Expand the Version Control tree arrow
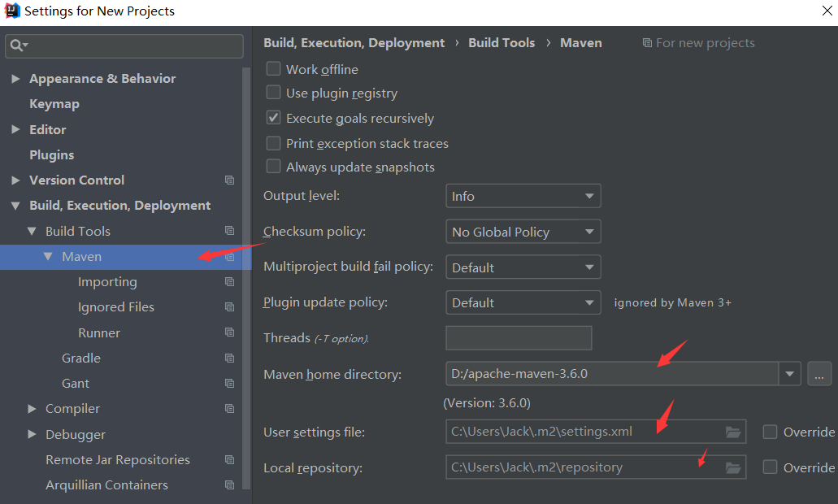 click(x=15, y=180)
